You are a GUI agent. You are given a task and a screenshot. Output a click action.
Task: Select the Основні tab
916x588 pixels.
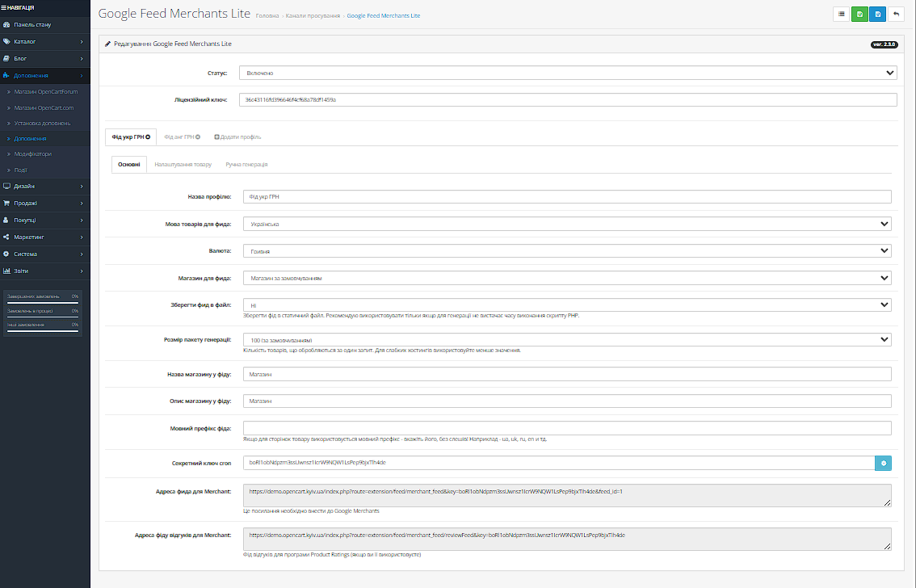(x=129, y=165)
